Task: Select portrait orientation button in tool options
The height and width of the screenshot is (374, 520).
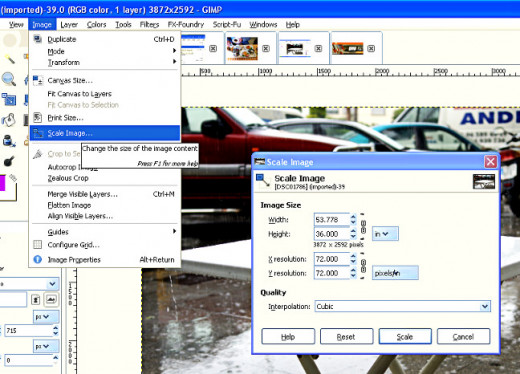Action: tap(36, 299)
